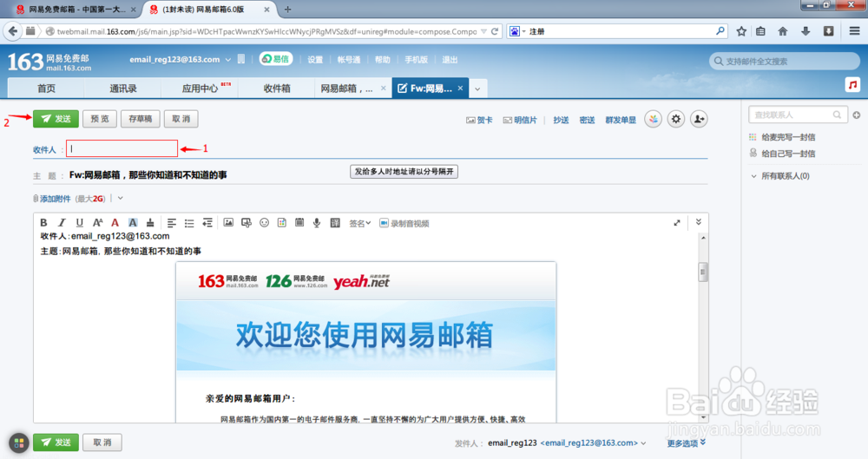Expand 更多选项 more options
868x459 pixels.
pyautogui.click(x=687, y=443)
